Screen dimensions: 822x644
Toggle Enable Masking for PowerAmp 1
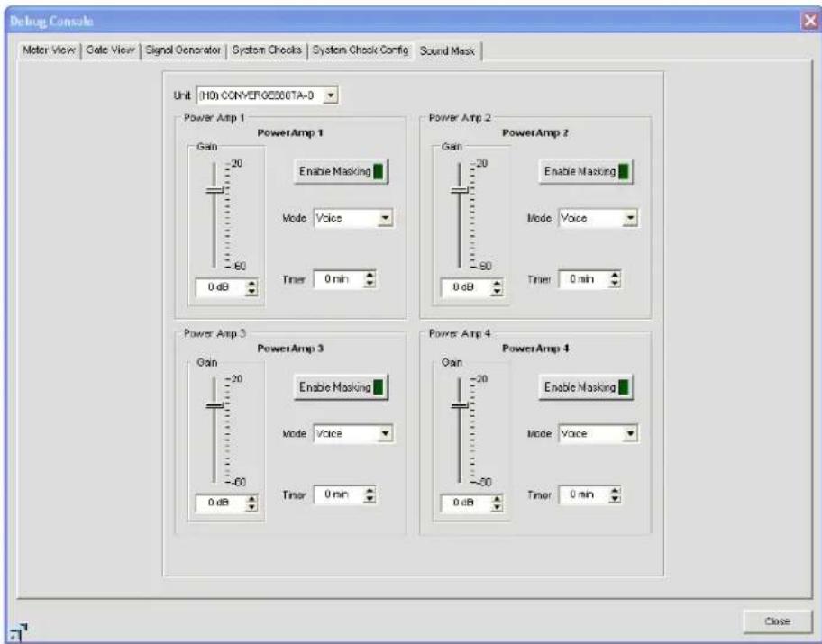pyautogui.click(x=341, y=171)
